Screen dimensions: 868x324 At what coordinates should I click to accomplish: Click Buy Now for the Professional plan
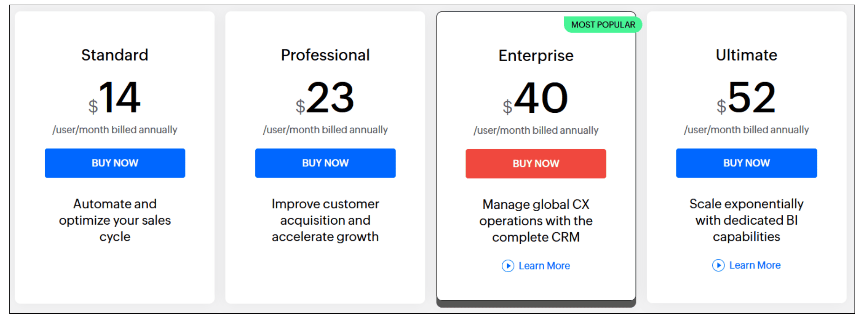[x=325, y=163]
